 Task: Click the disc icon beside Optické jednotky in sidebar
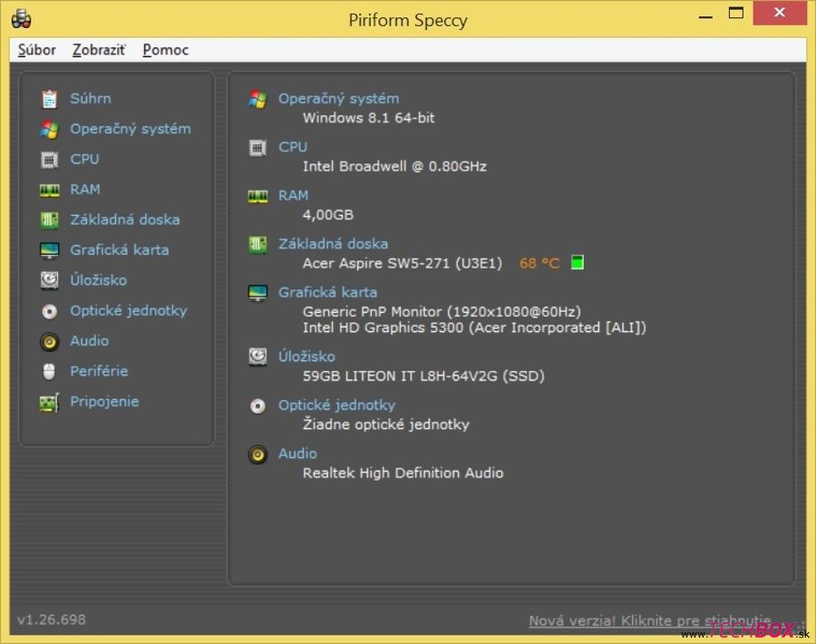pos(50,311)
